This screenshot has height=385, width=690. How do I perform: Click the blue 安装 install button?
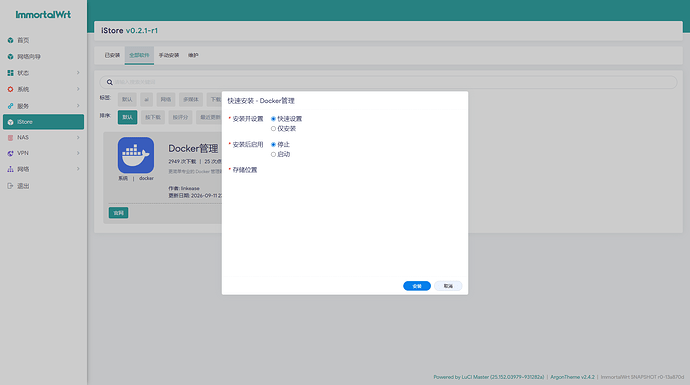pyautogui.click(x=417, y=286)
